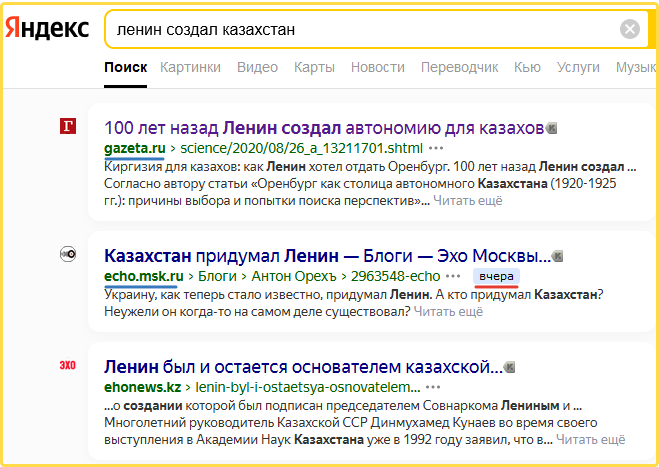This screenshot has height=467, width=659.
Task: Click turbo badge after 'Эхо Москвы' title
Action: click(x=557, y=256)
